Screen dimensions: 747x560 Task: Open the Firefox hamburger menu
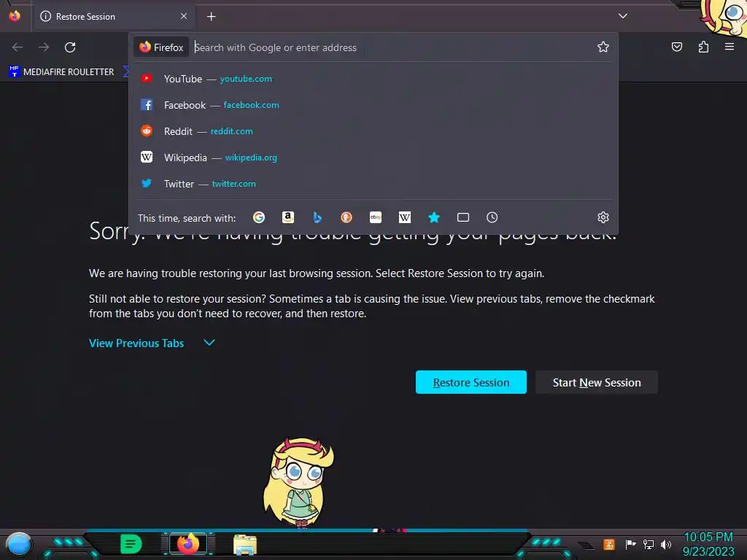click(x=729, y=47)
